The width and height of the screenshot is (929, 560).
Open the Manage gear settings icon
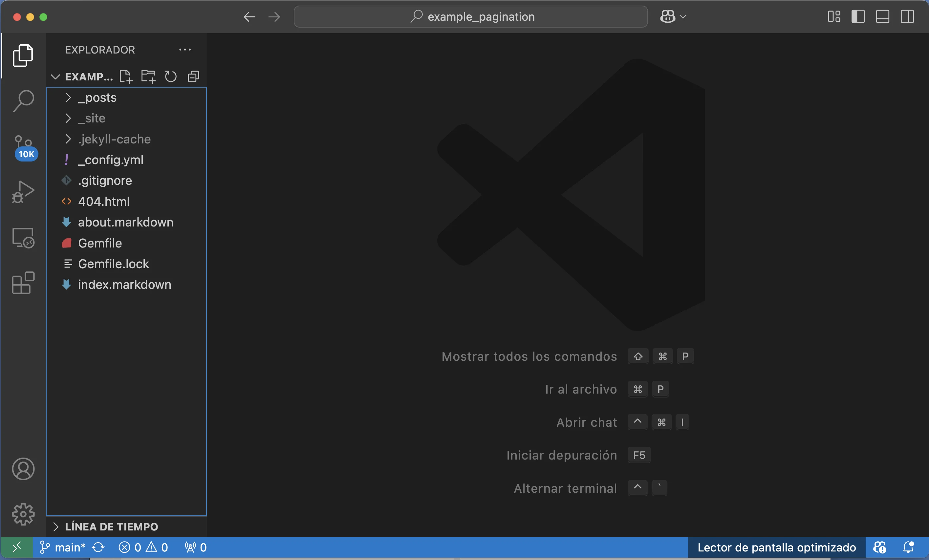(x=23, y=514)
